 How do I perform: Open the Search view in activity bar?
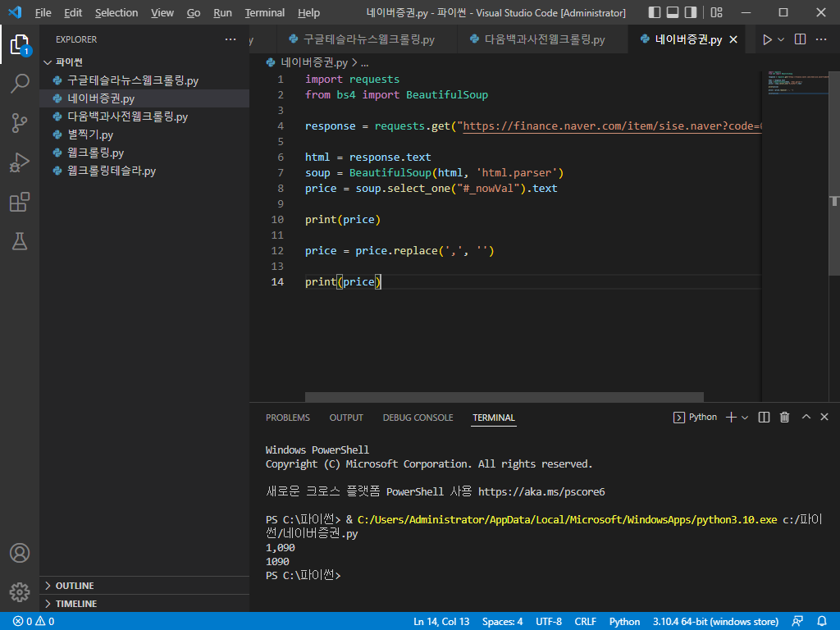click(x=20, y=84)
